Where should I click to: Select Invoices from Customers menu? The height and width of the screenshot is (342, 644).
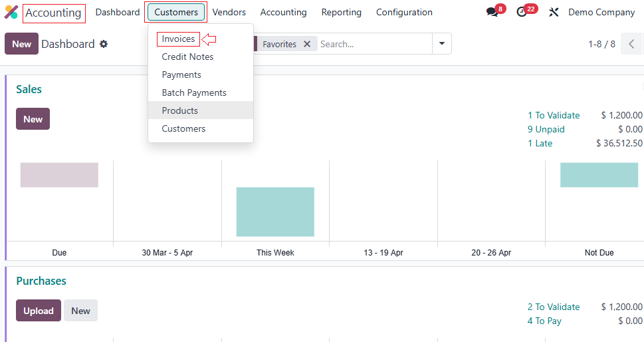coord(178,39)
